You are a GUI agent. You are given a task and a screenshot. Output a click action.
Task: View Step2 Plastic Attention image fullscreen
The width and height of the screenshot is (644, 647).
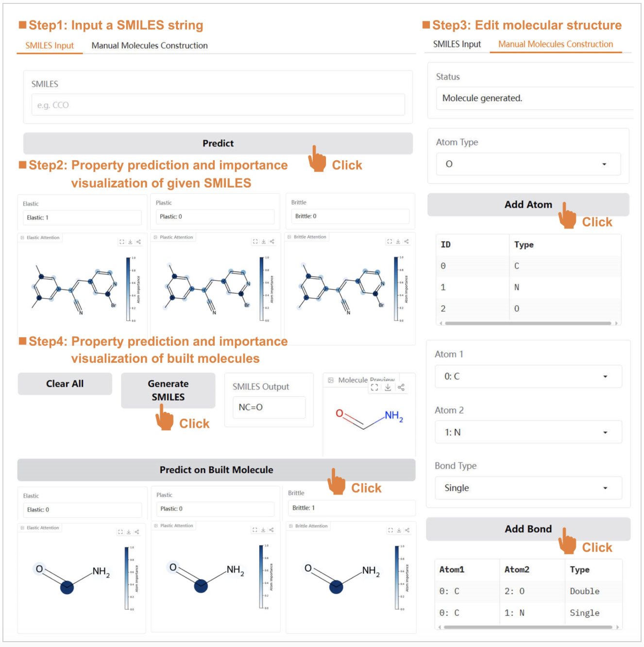255,241
